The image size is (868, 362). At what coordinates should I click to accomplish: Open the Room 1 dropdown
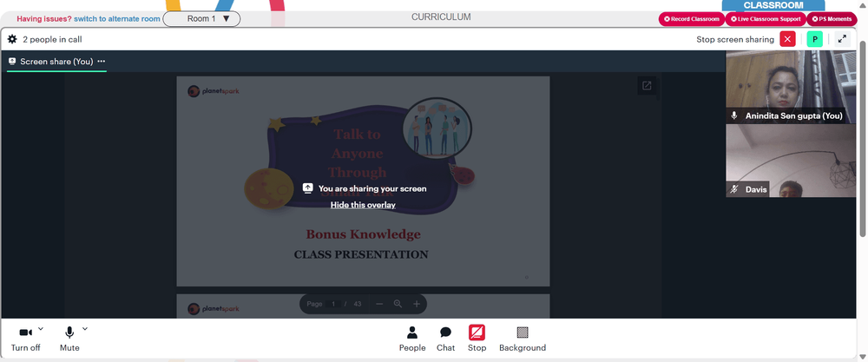201,19
